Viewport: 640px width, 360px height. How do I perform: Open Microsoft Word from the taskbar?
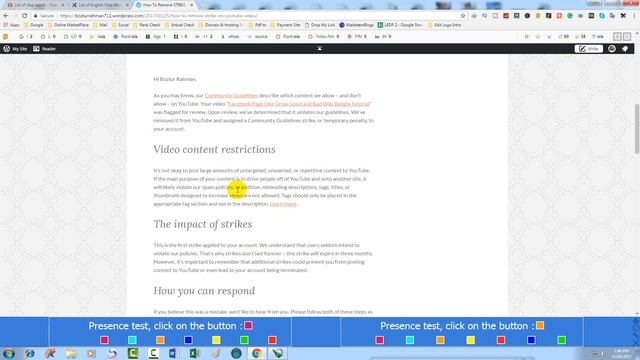pyautogui.click(x=174, y=353)
